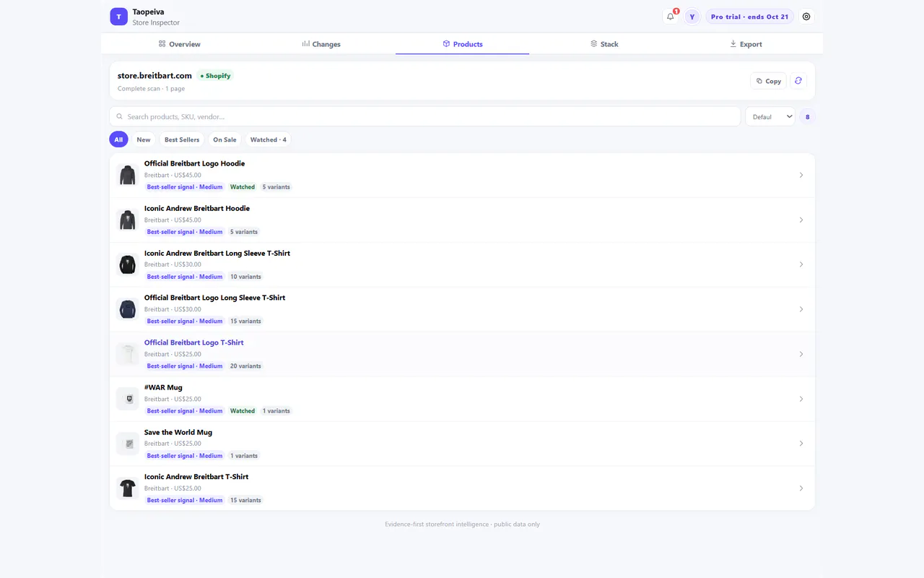Expand Iconic Andrew Breitbart Long Sleeve chevron
Viewport: 924px width, 578px height.
801,264
